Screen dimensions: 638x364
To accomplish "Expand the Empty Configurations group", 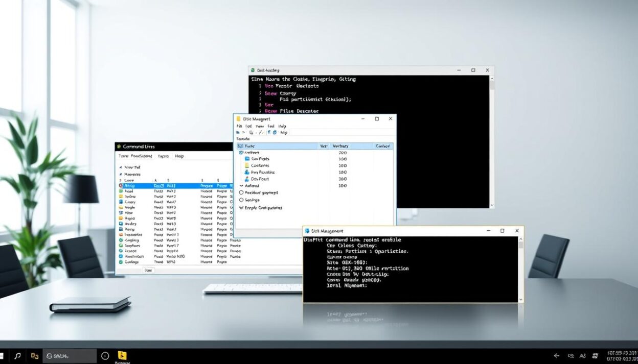I will [241, 208].
